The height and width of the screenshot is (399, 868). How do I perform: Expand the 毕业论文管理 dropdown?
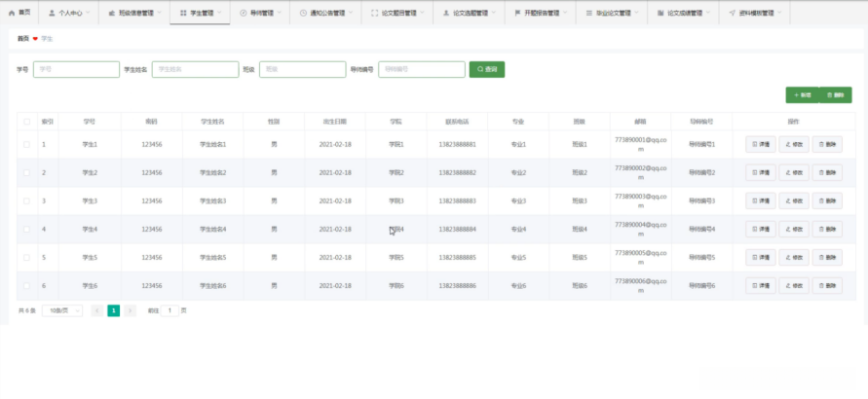(x=611, y=13)
